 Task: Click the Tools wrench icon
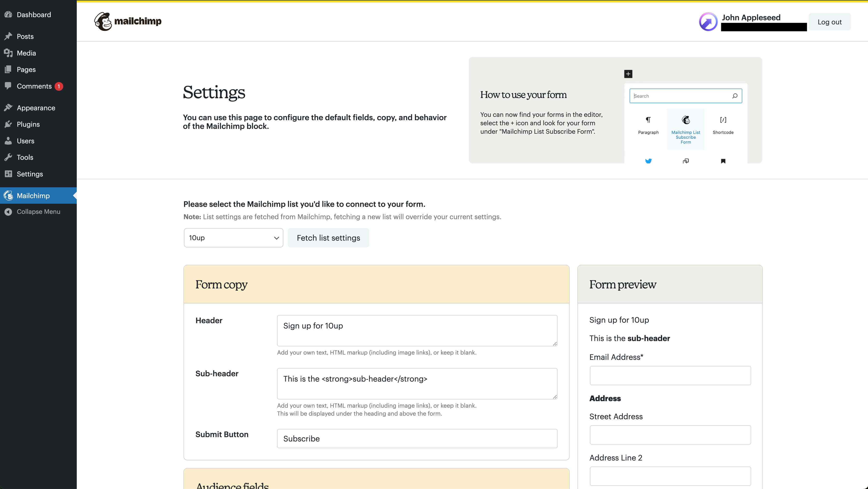click(x=8, y=157)
